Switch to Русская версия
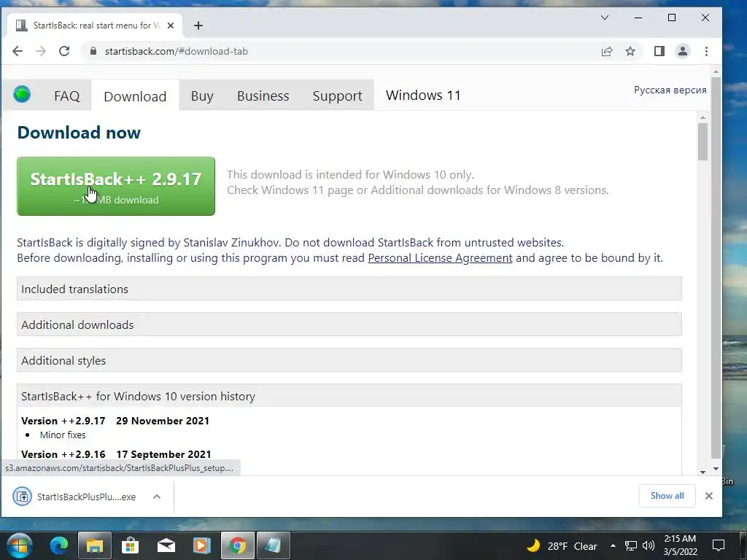 click(670, 90)
